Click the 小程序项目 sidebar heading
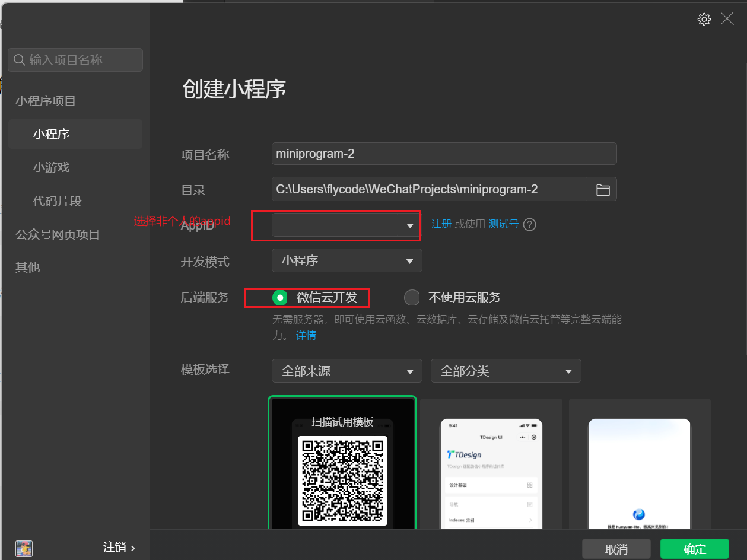This screenshot has height=560, width=747. (46, 101)
